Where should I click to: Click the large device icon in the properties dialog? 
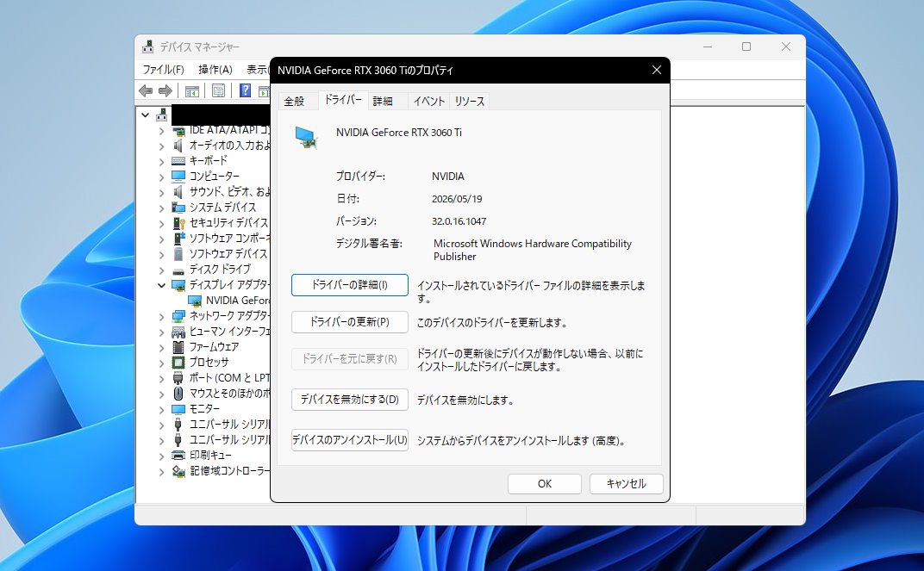pyautogui.click(x=306, y=138)
